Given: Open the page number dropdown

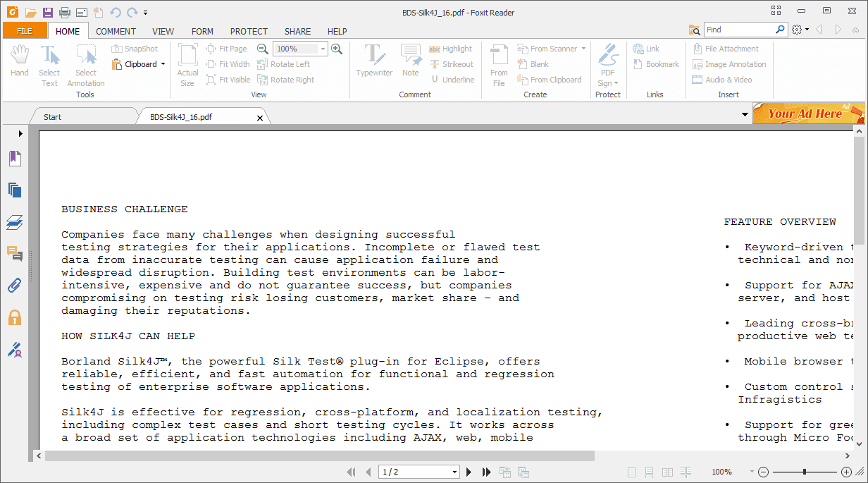Looking at the screenshot, I should [x=454, y=472].
